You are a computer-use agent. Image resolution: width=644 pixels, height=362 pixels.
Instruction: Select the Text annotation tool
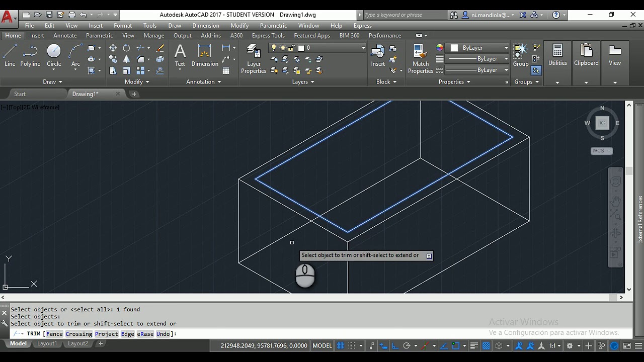180,55
